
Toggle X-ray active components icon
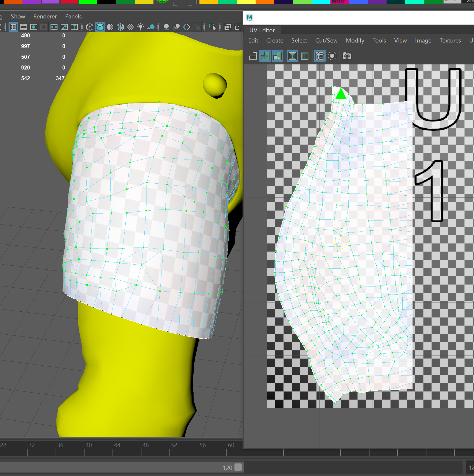pyautogui.click(x=238, y=27)
